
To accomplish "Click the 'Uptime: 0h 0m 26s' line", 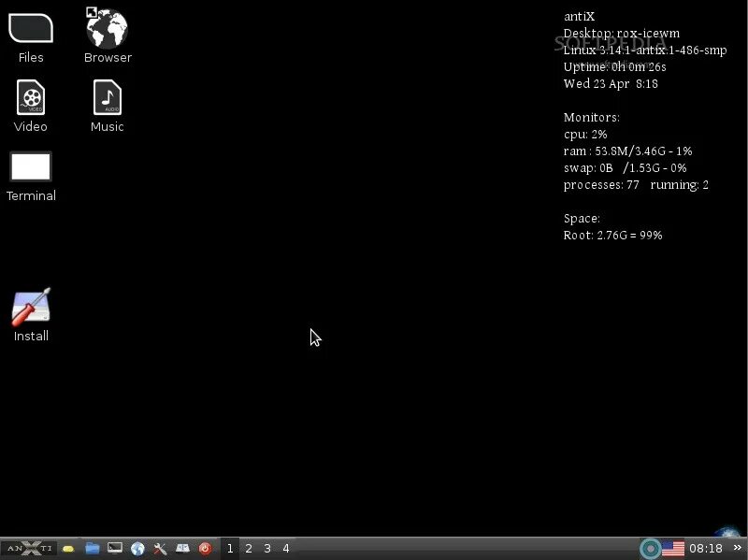I will (615, 66).
